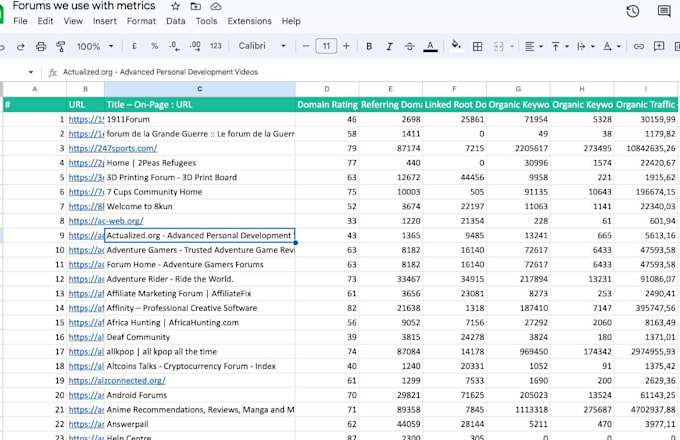Open version history clock icon

[x=633, y=11]
